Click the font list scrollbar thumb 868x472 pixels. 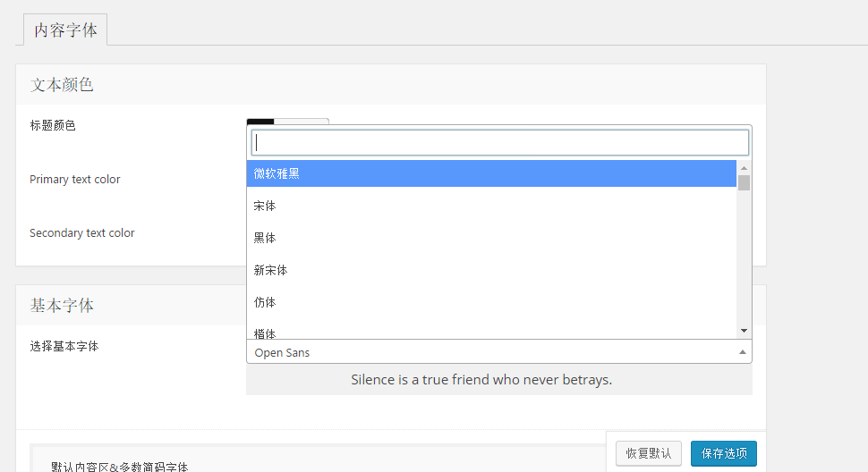[744, 183]
